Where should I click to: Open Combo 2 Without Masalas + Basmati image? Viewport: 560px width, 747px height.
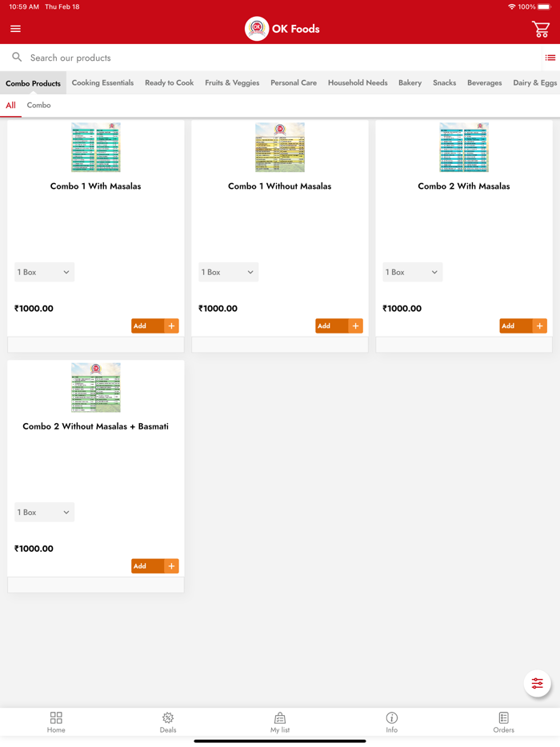[96, 387]
